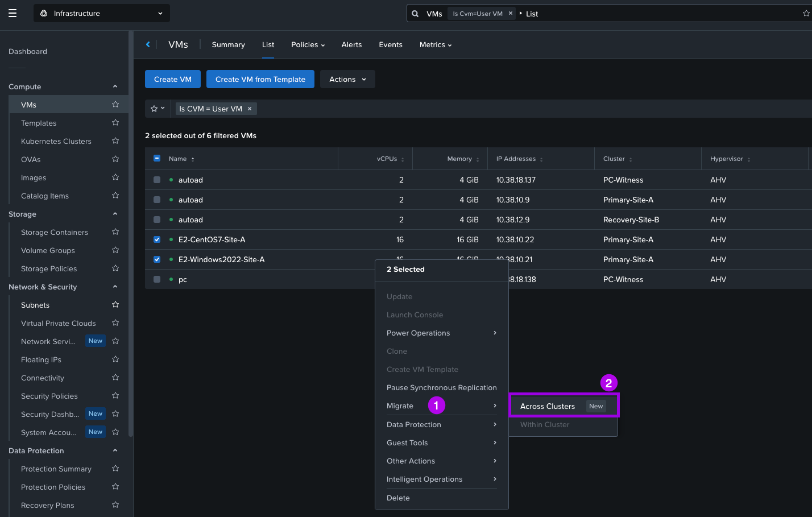Favorite Images using its star
812x517 pixels.
click(115, 177)
